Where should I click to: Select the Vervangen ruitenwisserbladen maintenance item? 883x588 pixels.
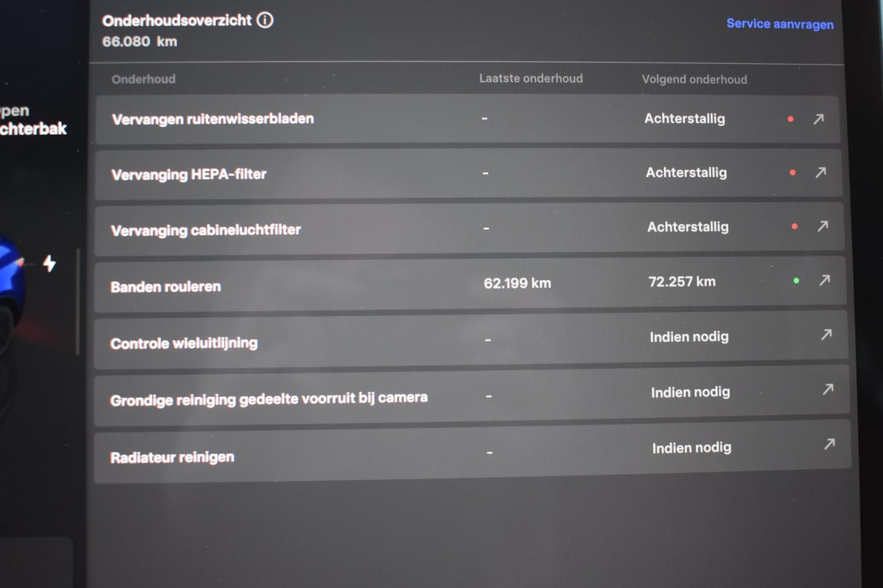tap(213, 119)
